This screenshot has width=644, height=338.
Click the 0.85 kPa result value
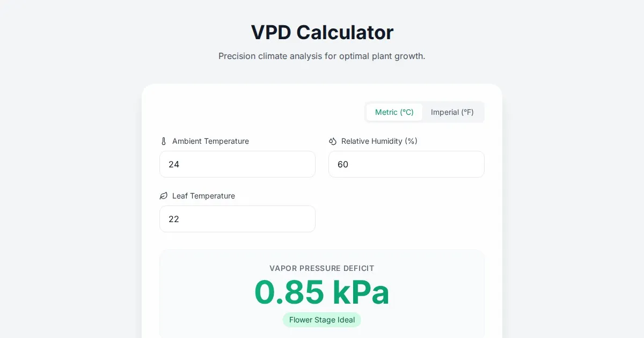pos(322,292)
